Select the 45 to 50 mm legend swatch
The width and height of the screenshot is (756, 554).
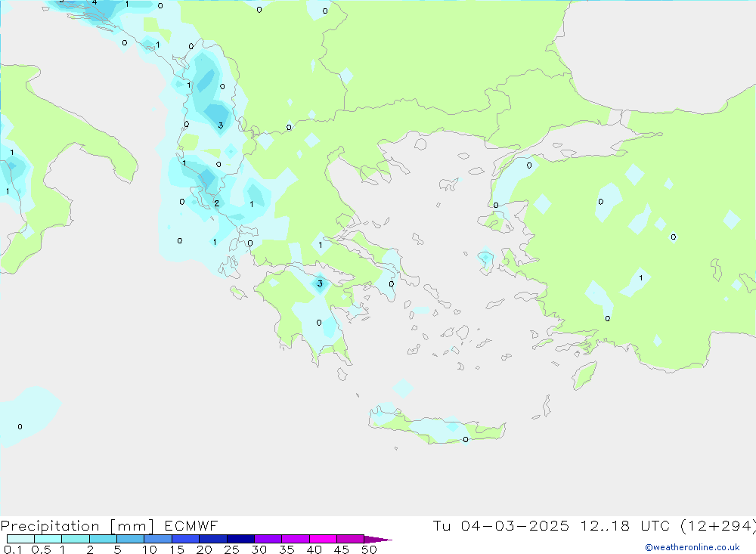click(350, 539)
